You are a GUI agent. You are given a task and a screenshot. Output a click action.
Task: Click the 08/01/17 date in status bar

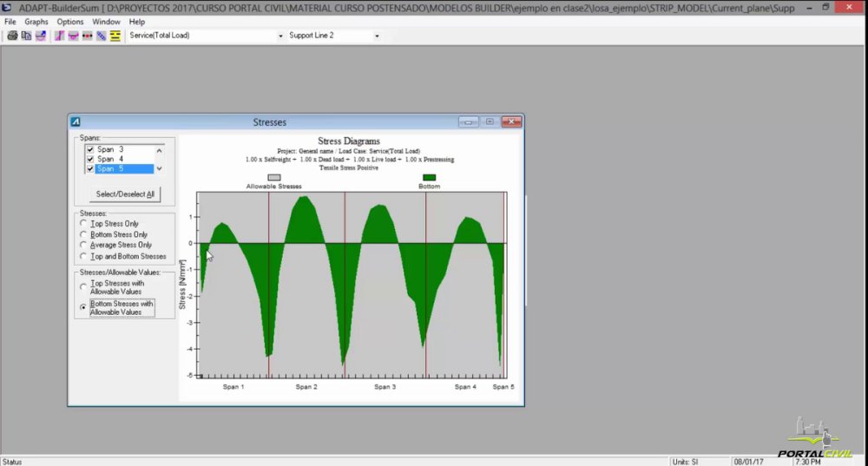click(x=748, y=462)
